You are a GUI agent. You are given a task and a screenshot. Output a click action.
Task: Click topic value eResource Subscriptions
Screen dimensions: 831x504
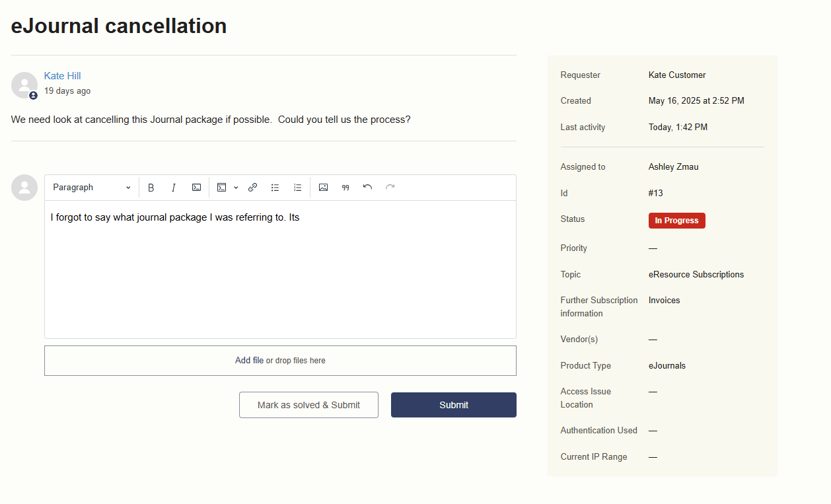pos(696,275)
